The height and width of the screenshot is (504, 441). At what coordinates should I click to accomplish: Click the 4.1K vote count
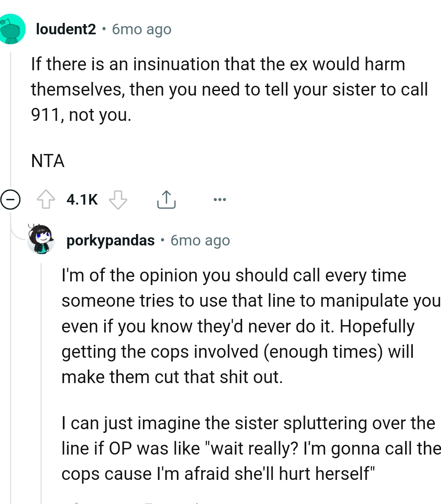coord(82,200)
